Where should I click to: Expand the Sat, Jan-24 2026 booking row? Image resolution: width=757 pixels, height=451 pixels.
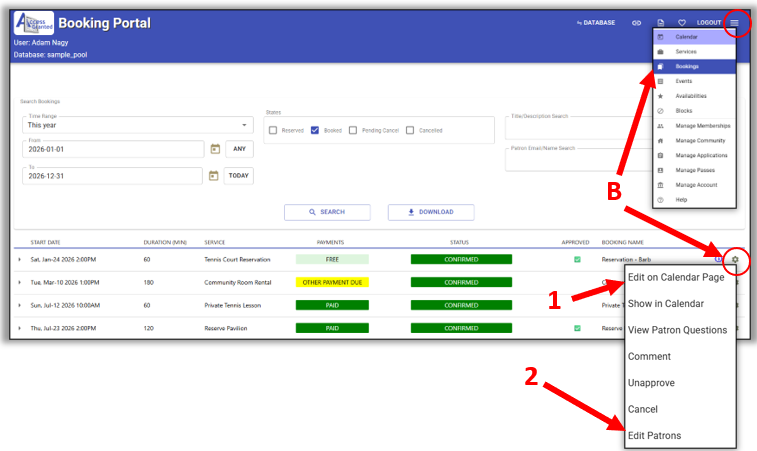[19, 260]
